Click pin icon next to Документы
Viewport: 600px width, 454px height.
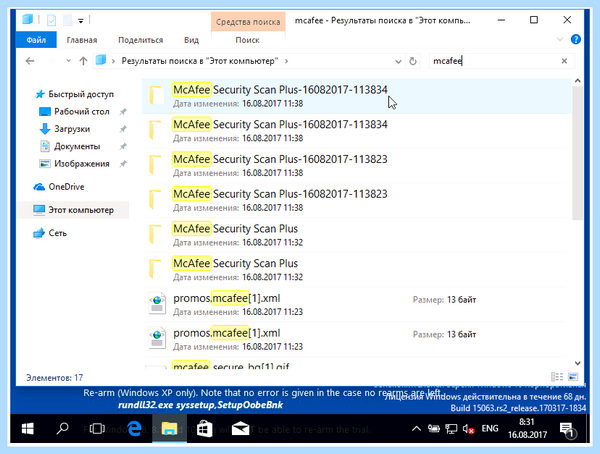[123, 146]
